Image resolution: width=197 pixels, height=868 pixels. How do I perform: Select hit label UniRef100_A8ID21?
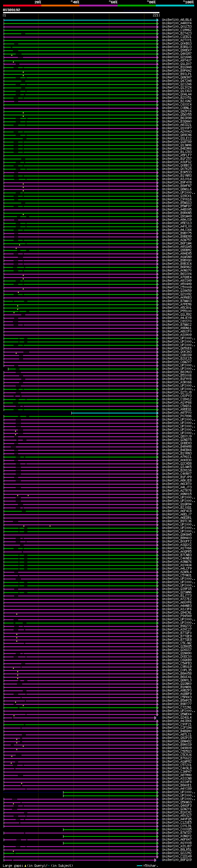tap(176, 125)
